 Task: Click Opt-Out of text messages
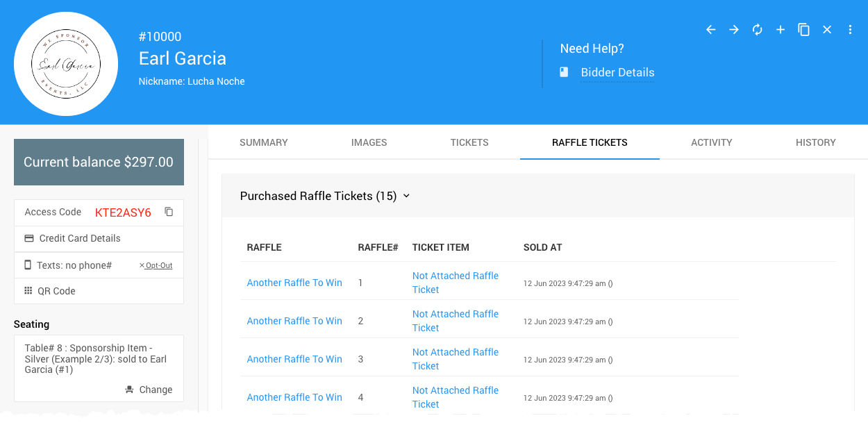point(156,265)
